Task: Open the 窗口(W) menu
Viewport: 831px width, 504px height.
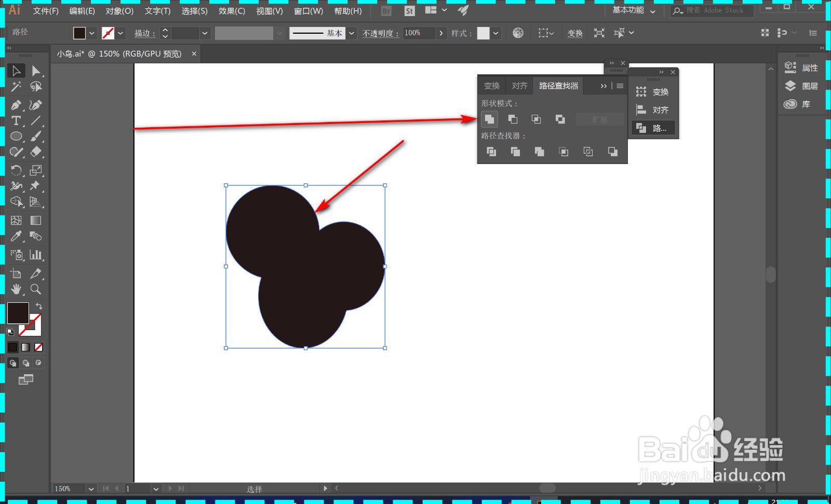Action: [309, 11]
